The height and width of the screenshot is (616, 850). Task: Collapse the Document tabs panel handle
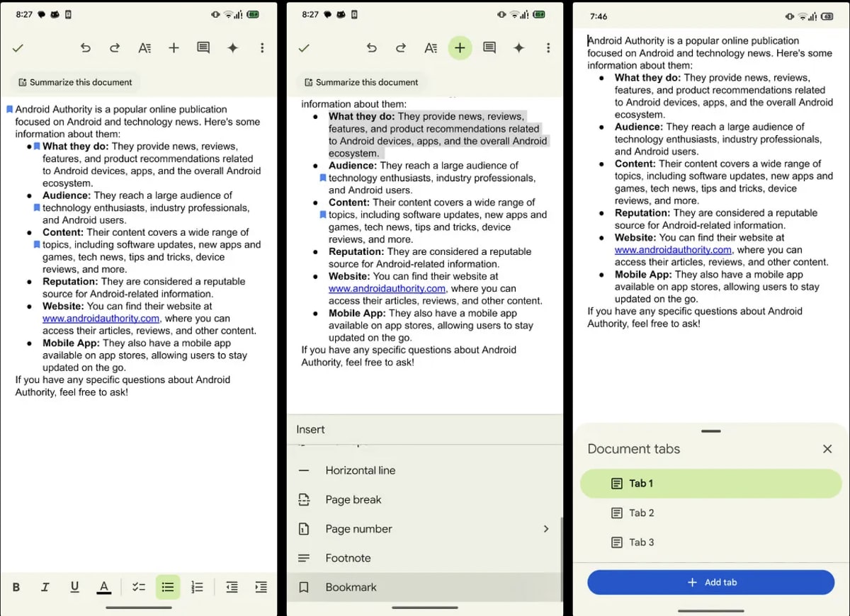pyautogui.click(x=710, y=431)
